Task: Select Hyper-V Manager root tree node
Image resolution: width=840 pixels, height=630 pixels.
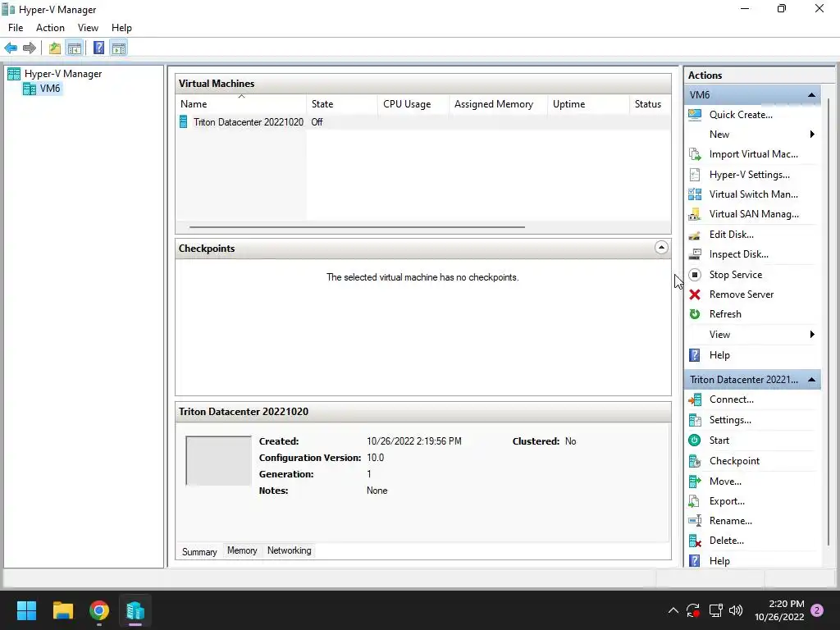Action: coord(63,74)
